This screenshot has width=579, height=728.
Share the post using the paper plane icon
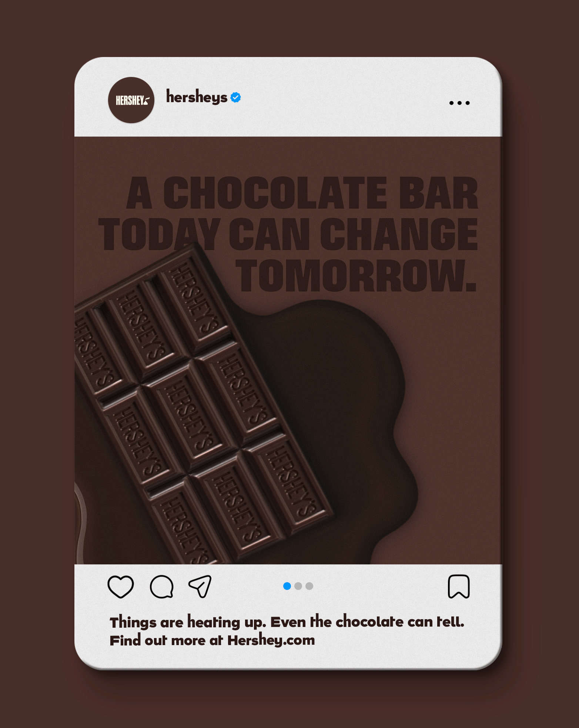[x=200, y=586]
